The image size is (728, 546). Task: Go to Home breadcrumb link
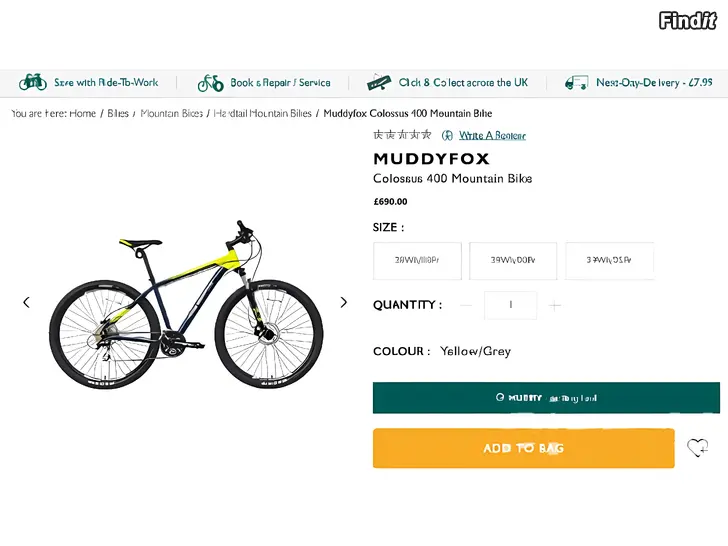point(83,113)
